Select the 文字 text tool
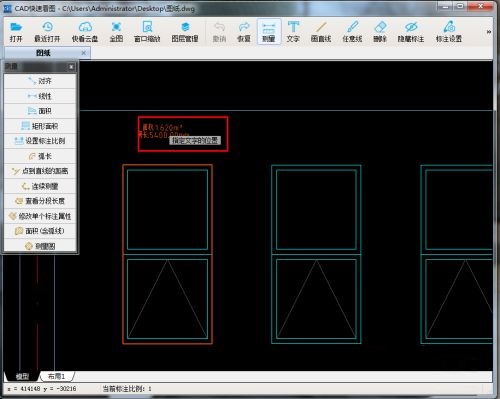Image resolution: width=500 pixels, height=399 pixels. (293, 32)
